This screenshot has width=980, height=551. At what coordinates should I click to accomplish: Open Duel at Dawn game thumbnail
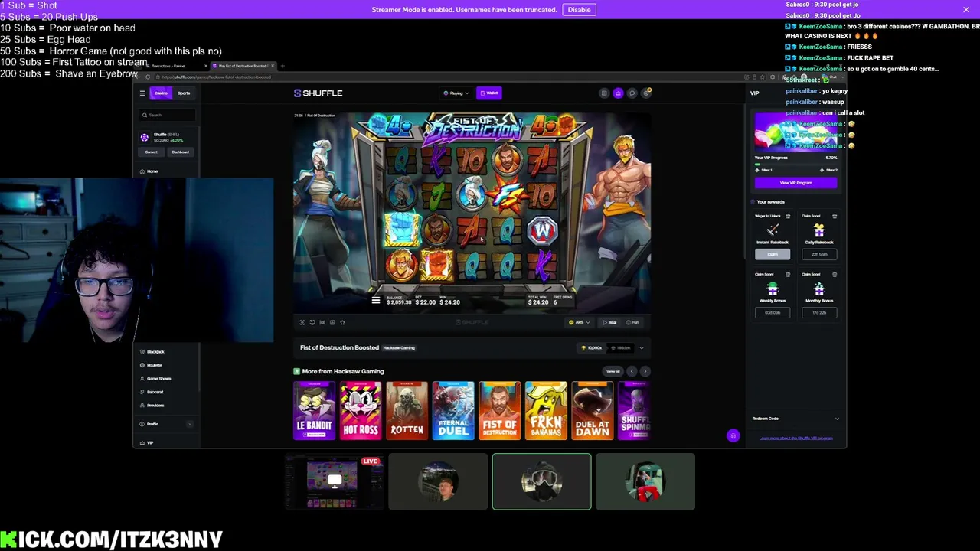[x=592, y=410]
